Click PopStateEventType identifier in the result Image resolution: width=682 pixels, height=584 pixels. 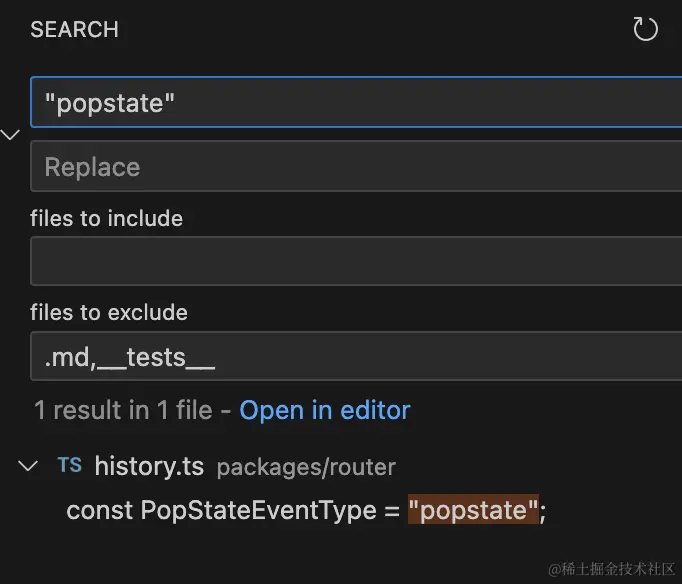tap(258, 510)
